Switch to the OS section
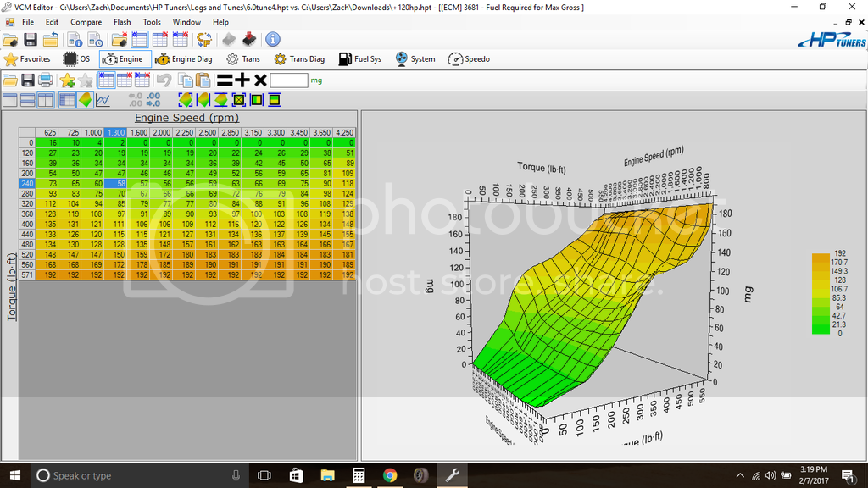868x488 pixels. pos(77,59)
